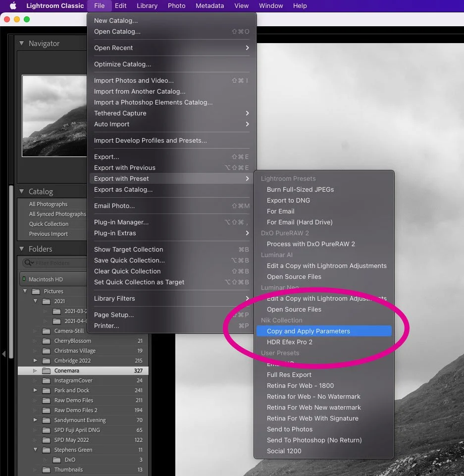
Task: Select Full Res Export preset
Action: coord(324,375)
